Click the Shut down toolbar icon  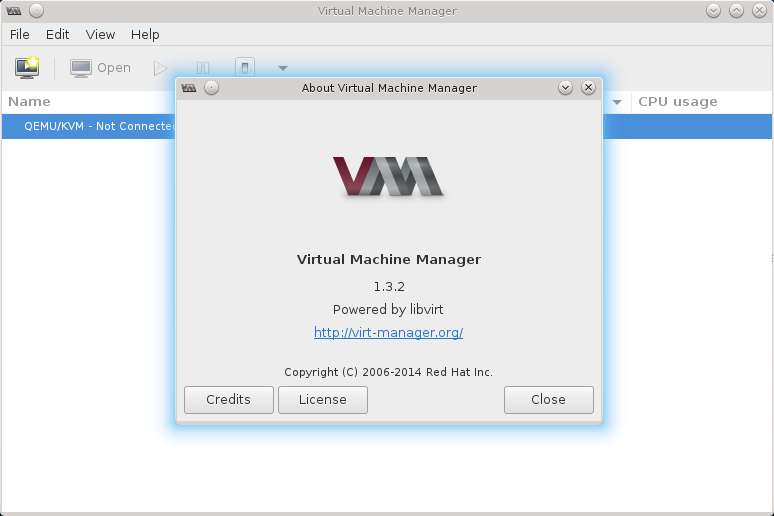pos(245,67)
